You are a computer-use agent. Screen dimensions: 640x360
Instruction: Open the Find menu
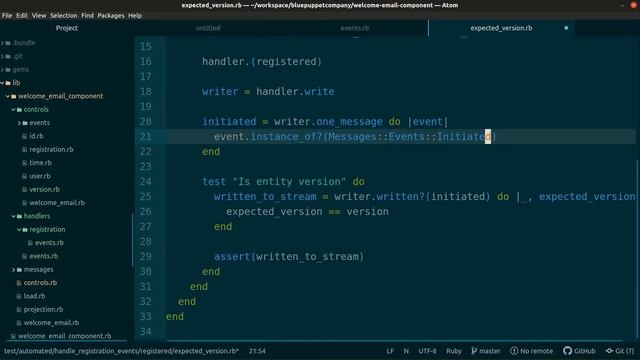point(87,16)
